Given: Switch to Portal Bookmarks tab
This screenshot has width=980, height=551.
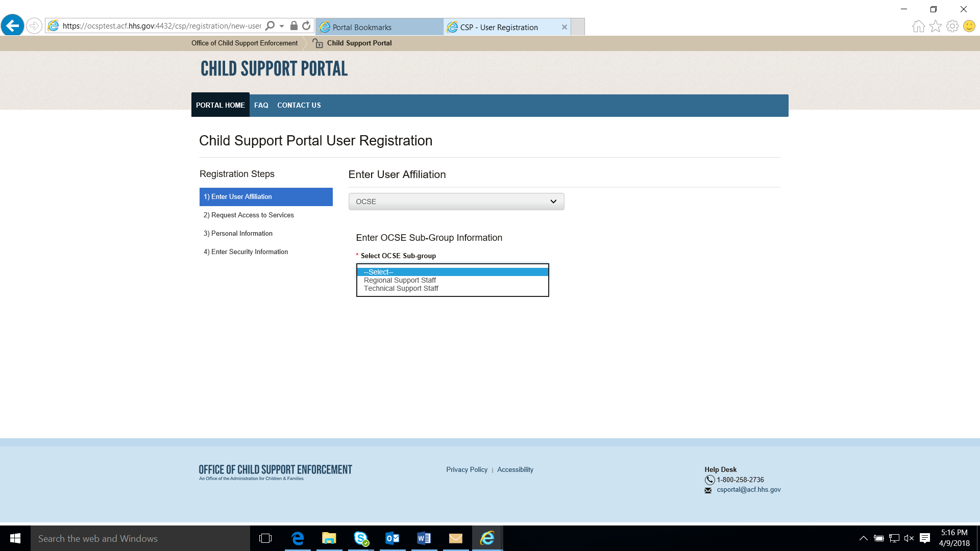Looking at the screenshot, I should (379, 27).
